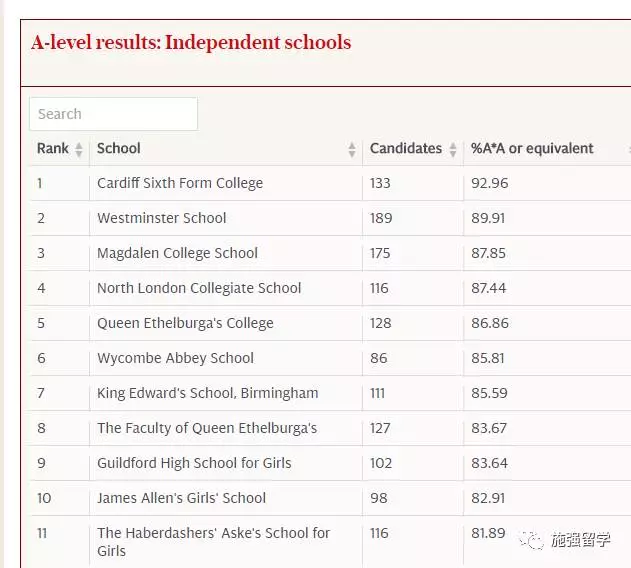This screenshot has height=568, width=631.
Task: Click the 89.91 percentage value
Action: pyautogui.click(x=488, y=219)
